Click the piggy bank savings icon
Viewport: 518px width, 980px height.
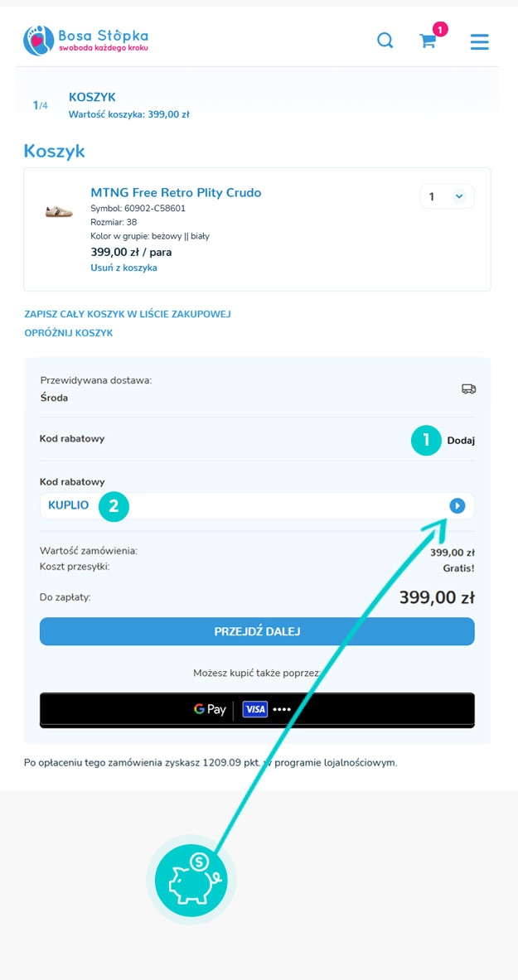pos(191,878)
